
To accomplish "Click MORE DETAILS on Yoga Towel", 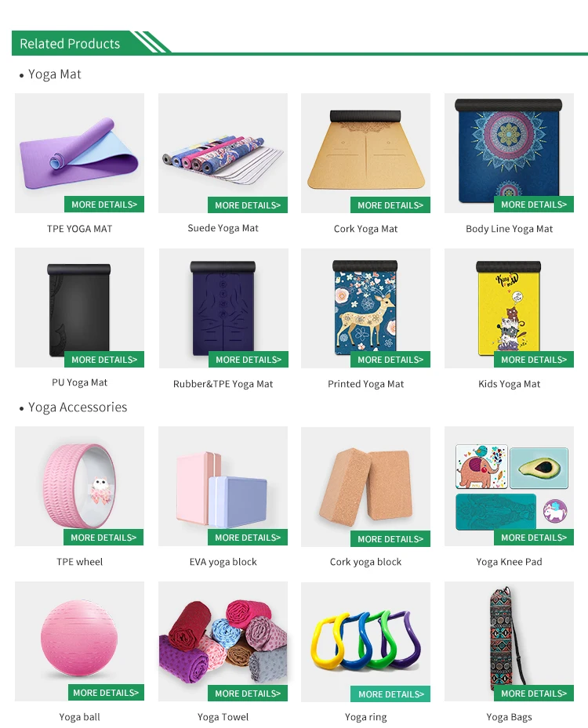I will coord(248,694).
